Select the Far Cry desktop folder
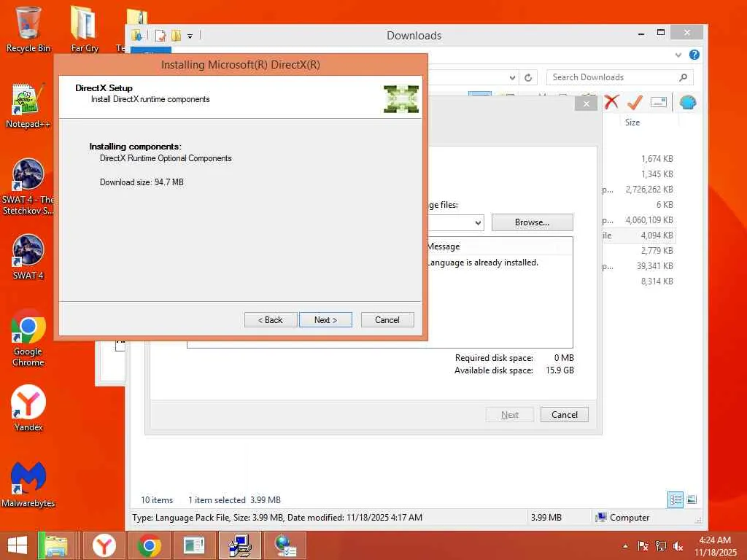The image size is (747, 560). [x=85, y=29]
